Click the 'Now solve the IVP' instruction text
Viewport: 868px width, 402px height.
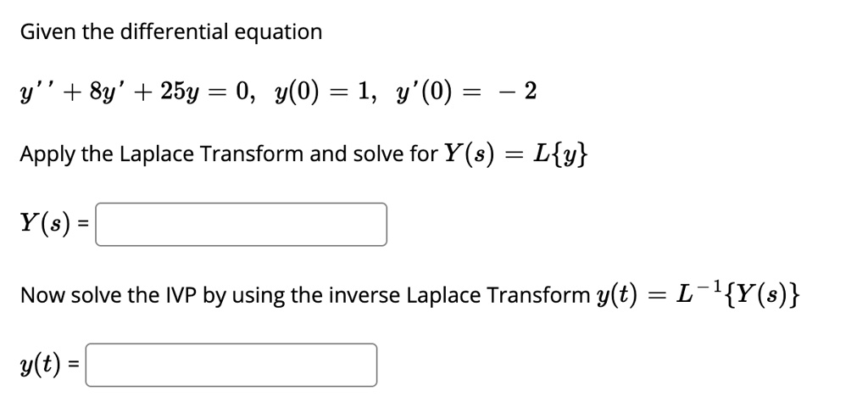108,295
